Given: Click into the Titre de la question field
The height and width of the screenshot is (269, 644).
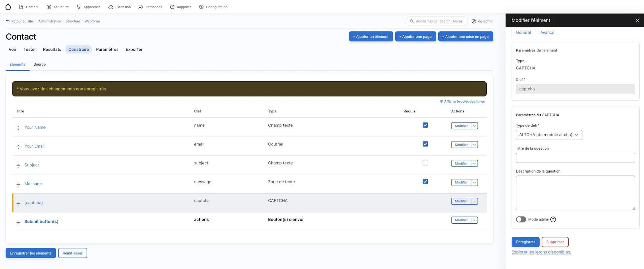Looking at the screenshot, I should (x=575, y=158).
